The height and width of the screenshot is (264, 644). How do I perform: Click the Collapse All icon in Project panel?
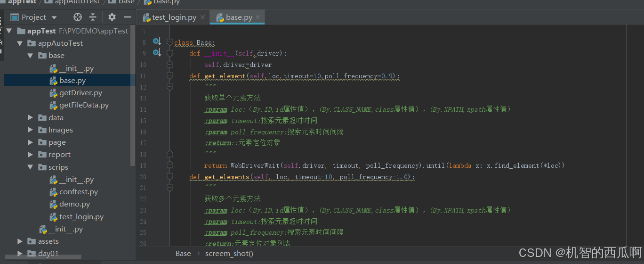93,17
